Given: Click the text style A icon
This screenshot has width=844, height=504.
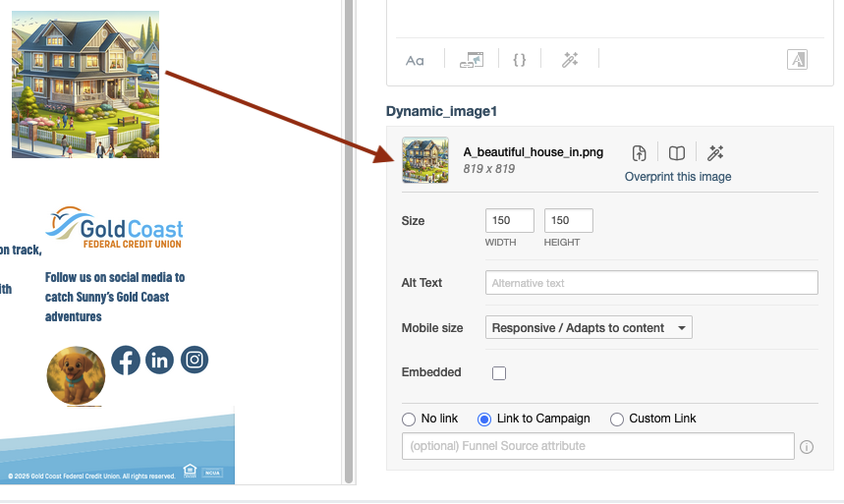Looking at the screenshot, I should [797, 60].
